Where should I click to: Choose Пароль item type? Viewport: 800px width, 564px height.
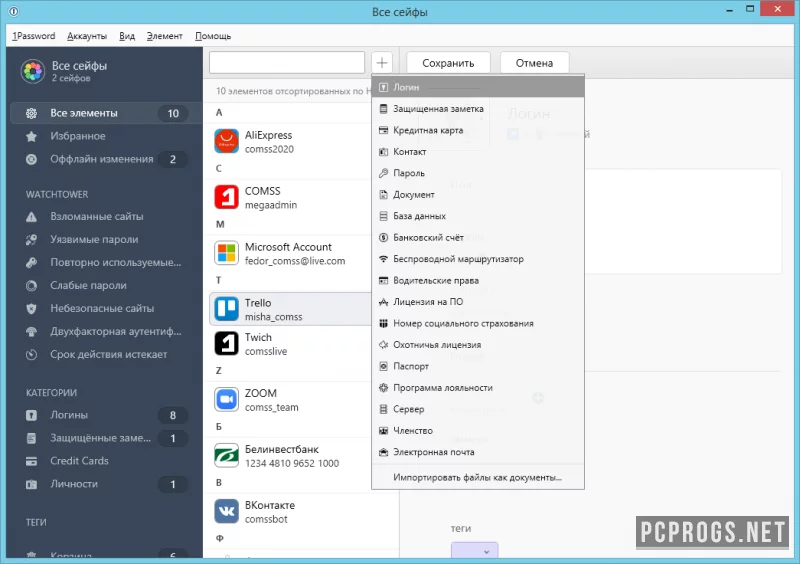tap(478, 173)
